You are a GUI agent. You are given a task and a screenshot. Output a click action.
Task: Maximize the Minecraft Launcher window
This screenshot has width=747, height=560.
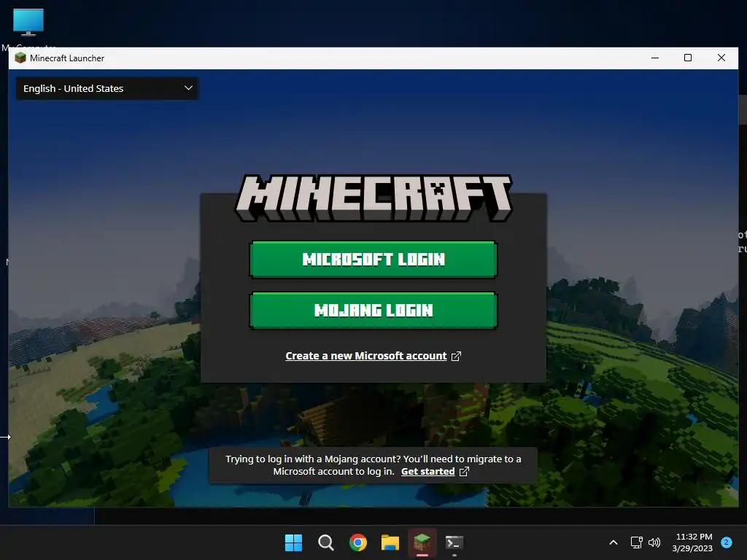tap(688, 58)
